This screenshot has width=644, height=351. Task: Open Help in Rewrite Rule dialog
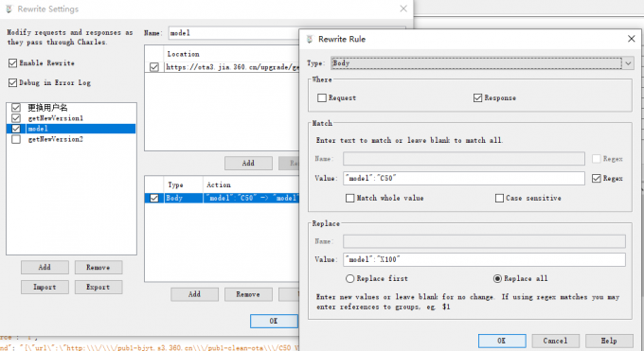pyautogui.click(x=609, y=341)
